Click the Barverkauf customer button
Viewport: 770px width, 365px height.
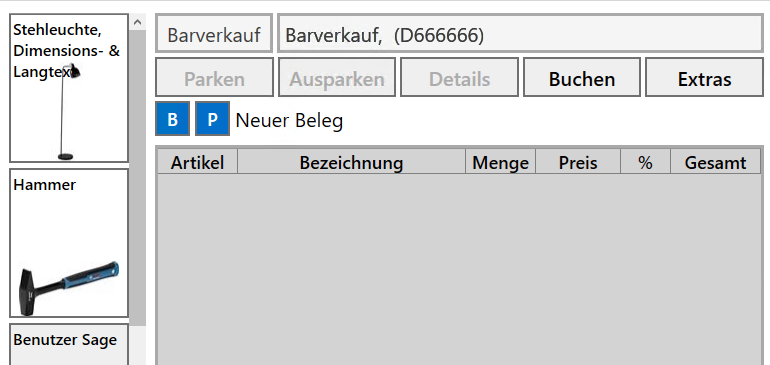click(x=214, y=33)
